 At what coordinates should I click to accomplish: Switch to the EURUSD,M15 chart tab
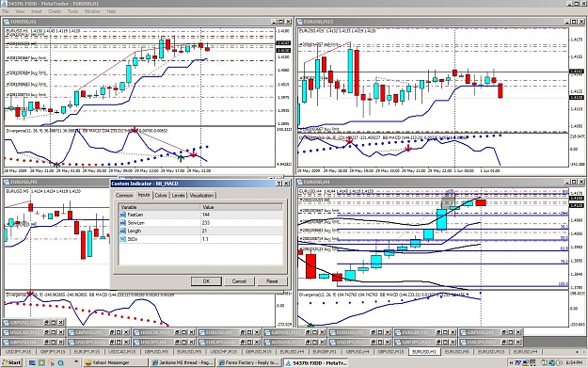[x=491, y=352]
